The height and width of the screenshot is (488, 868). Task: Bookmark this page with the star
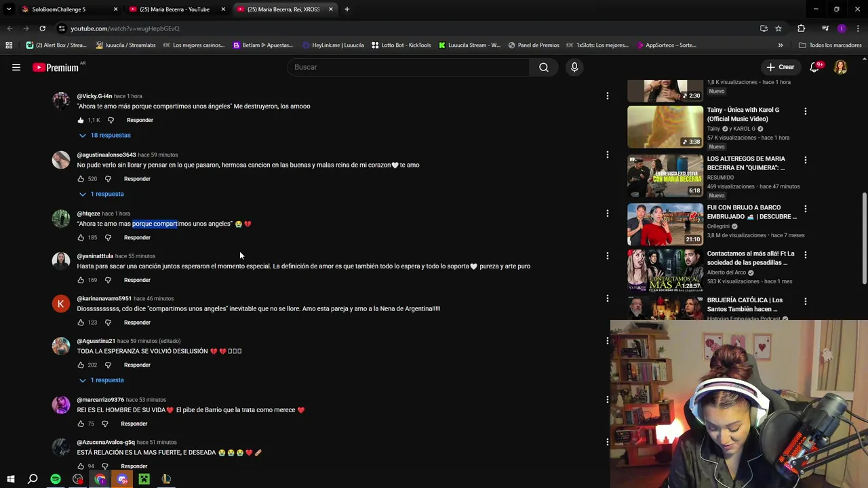(778, 28)
